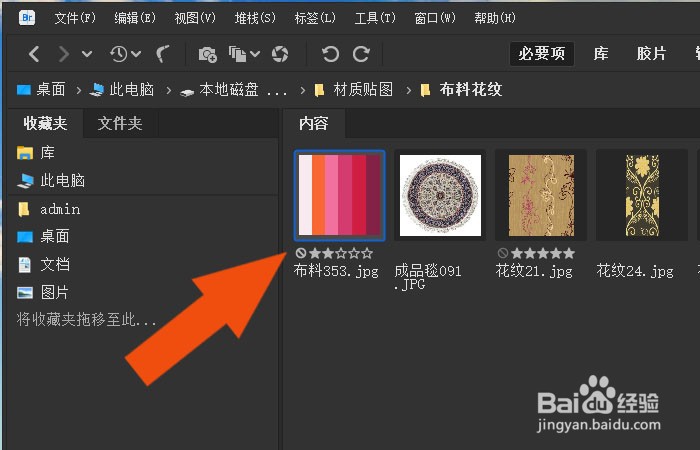The width and height of the screenshot is (700, 450).
Task: Click 材质贴图 in the path bar
Action: click(x=354, y=90)
